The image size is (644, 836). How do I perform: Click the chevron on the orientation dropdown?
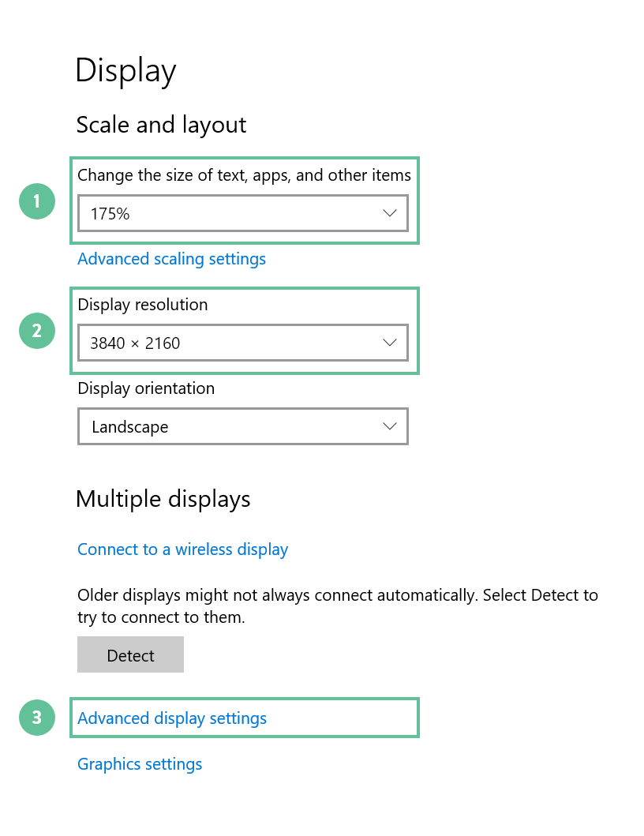pyautogui.click(x=389, y=426)
